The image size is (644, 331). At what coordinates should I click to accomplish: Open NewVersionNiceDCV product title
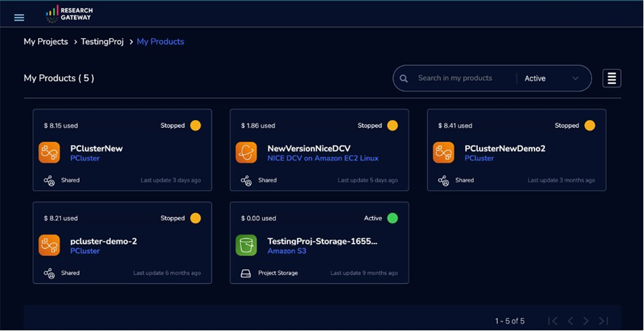(x=309, y=148)
